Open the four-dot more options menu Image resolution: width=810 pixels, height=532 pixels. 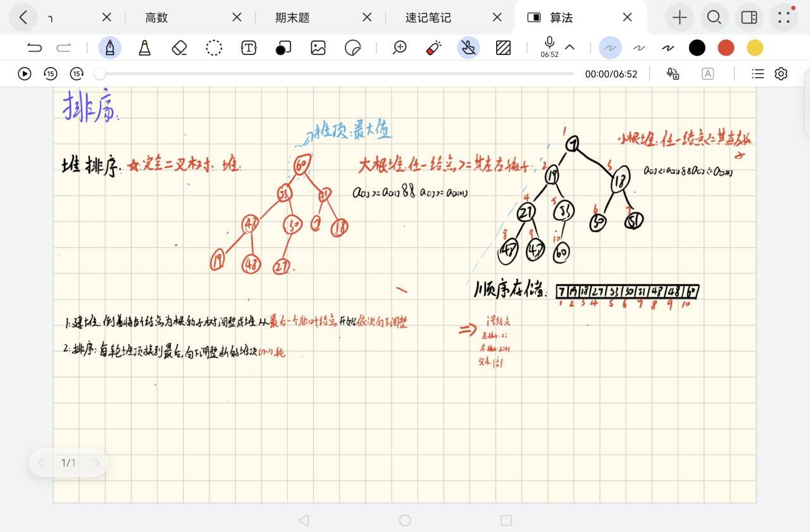[x=784, y=18]
